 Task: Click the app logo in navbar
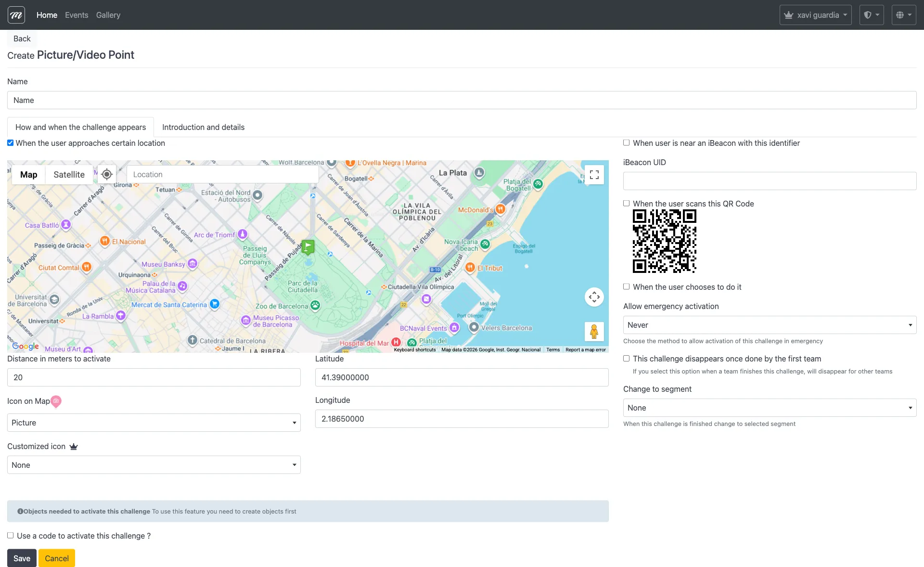coord(16,15)
